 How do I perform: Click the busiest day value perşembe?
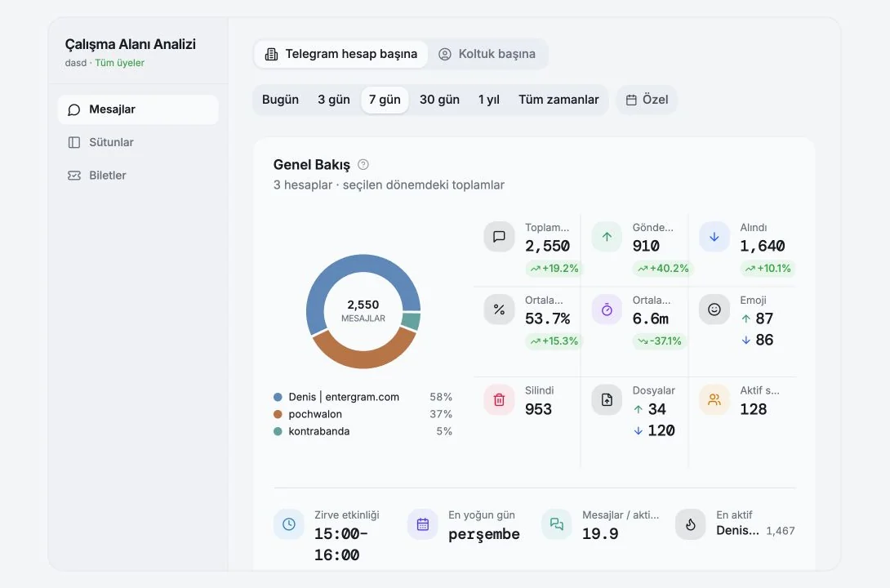(484, 535)
